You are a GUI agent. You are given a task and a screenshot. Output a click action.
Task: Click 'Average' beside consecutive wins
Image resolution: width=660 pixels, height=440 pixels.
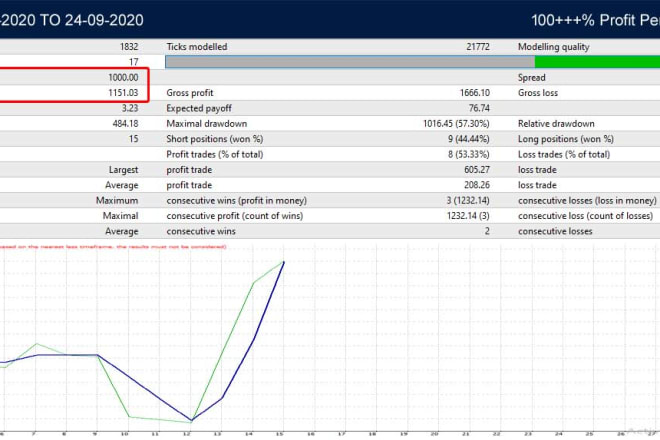(x=122, y=231)
